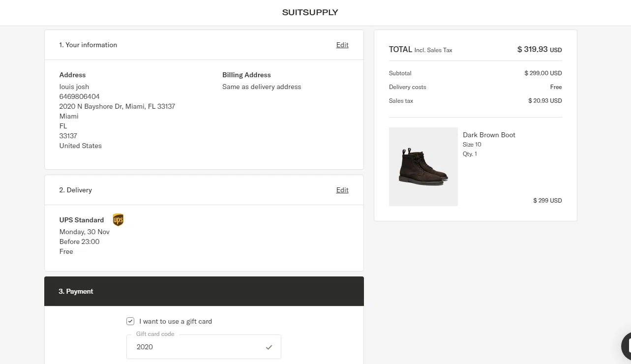Screen dimensions: 631x364
Task: Click the name louis josh
Action: 74,87
